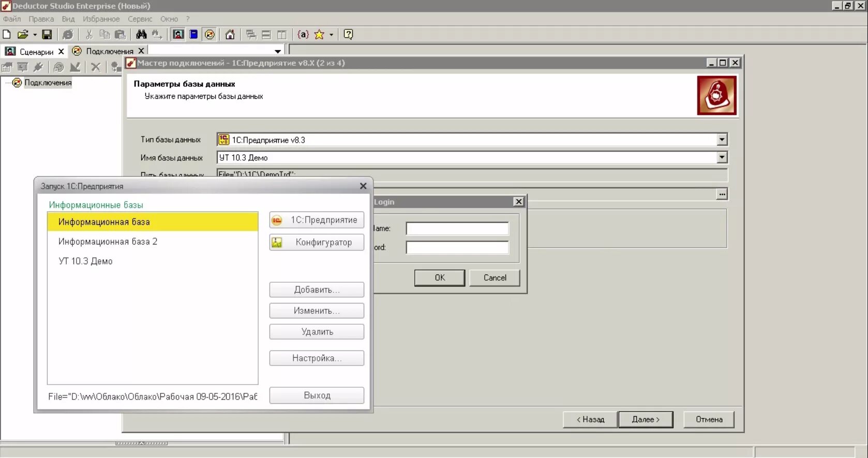Click the Выход button

tap(317, 395)
